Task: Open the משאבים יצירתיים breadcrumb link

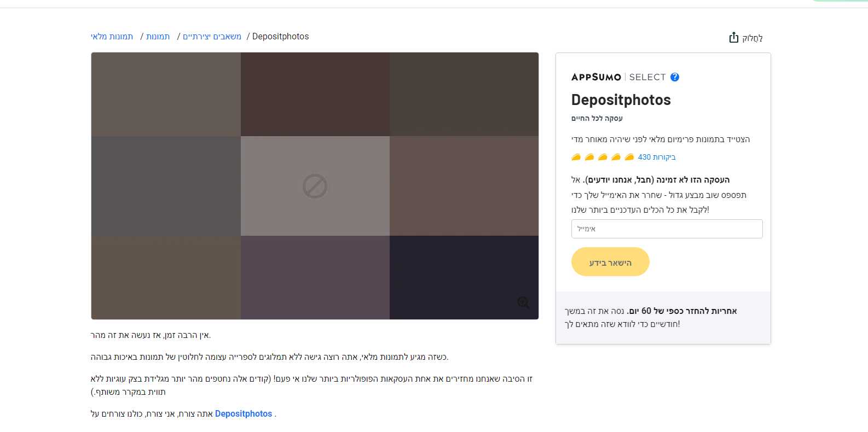Action: [212, 37]
